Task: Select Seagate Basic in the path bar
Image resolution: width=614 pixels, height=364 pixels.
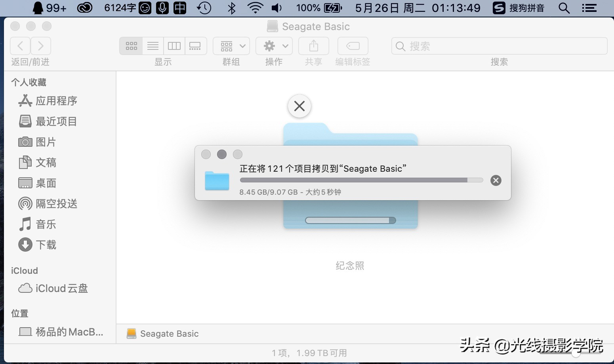Action: (x=163, y=334)
